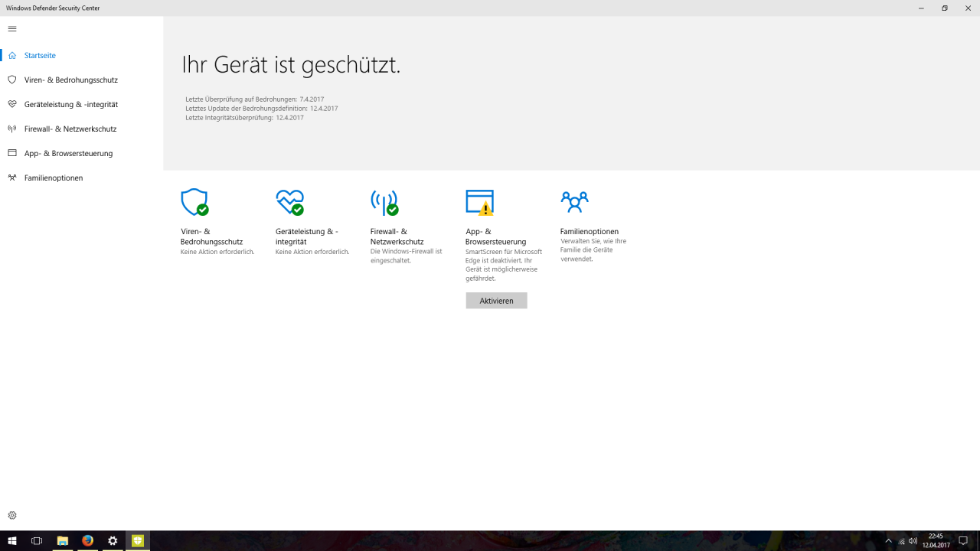The height and width of the screenshot is (551, 980).
Task: Open the settings gear in the sidebar's bottom corner
Action: (x=12, y=516)
